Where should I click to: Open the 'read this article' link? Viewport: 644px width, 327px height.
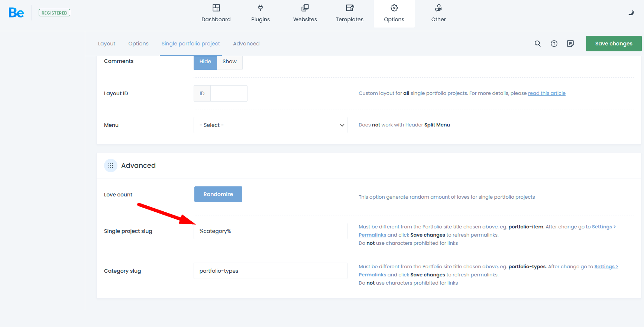pyautogui.click(x=547, y=93)
